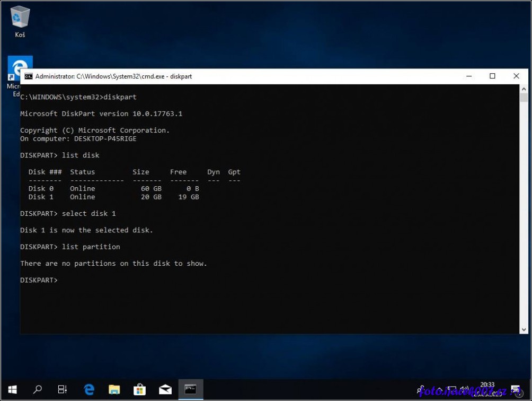Open Microsoft Store from the taskbar
The image size is (532, 401).
(140, 389)
